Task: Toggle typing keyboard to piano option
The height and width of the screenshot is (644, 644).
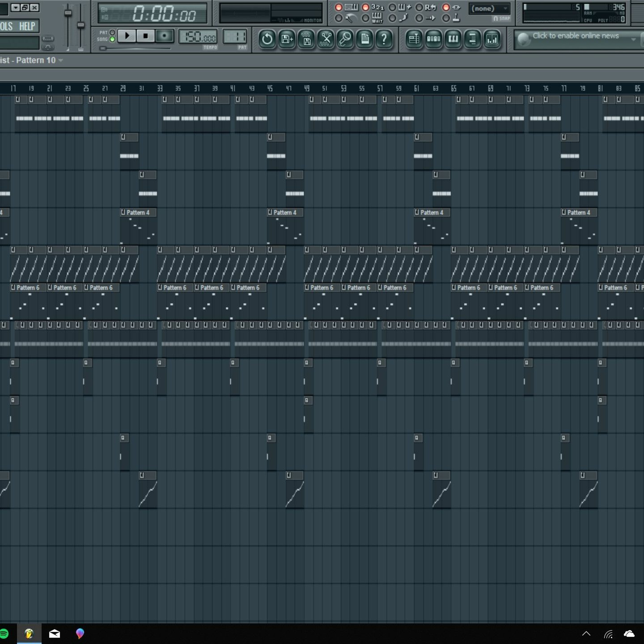Action: (x=339, y=7)
